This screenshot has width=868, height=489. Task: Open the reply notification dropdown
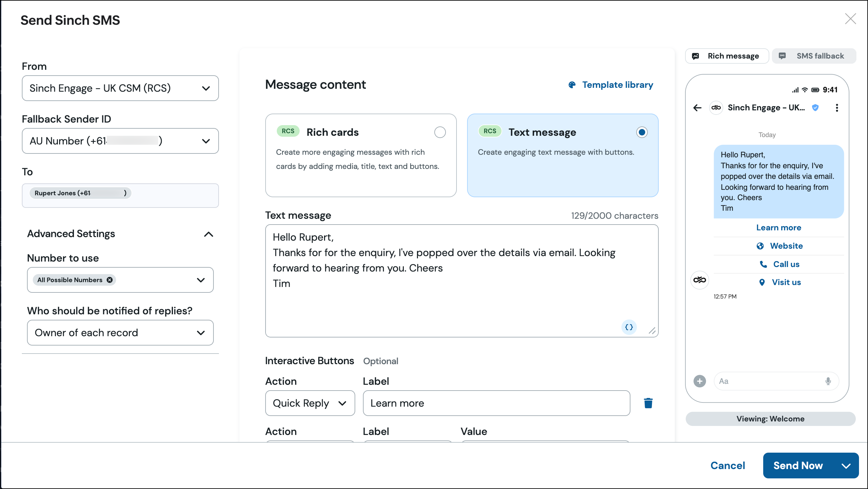pyautogui.click(x=120, y=333)
